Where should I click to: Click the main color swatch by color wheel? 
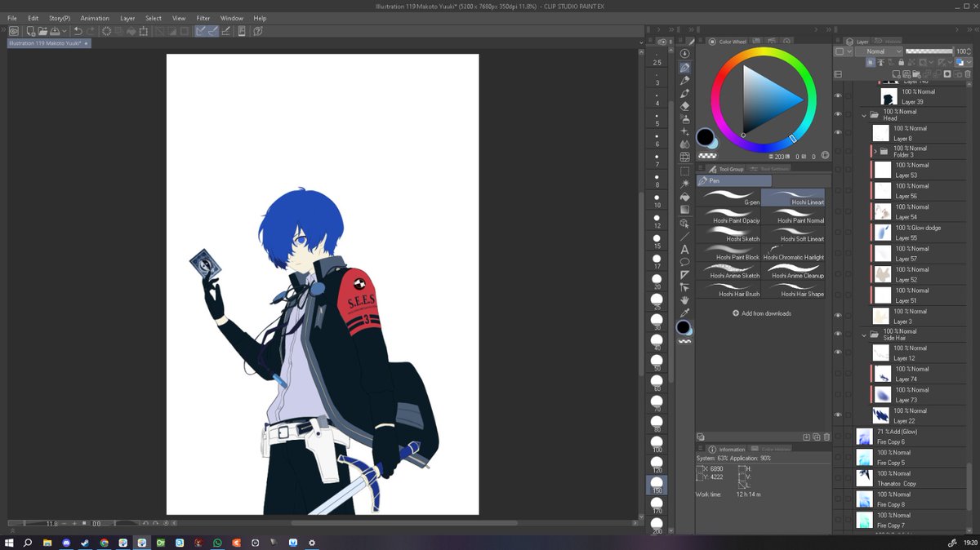pyautogui.click(x=704, y=136)
